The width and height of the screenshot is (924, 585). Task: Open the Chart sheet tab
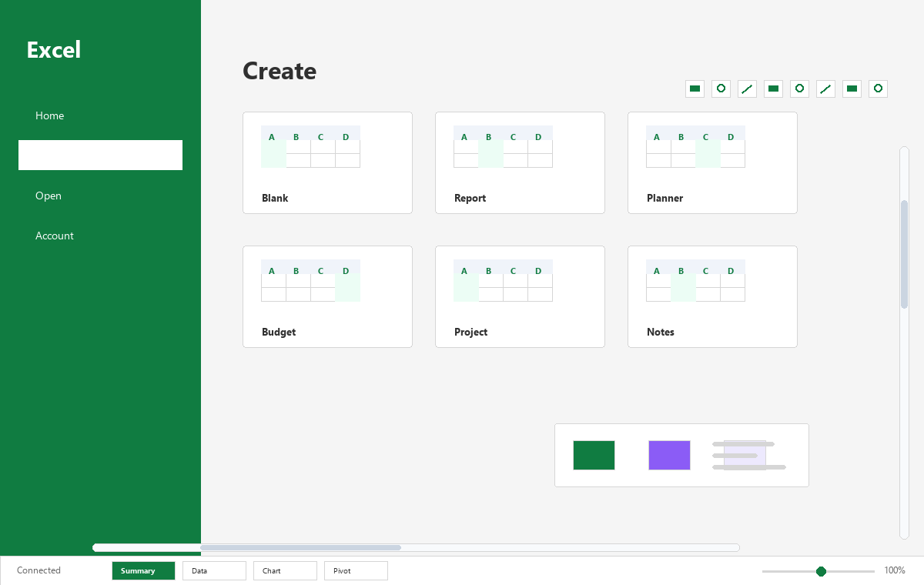pyautogui.click(x=285, y=570)
